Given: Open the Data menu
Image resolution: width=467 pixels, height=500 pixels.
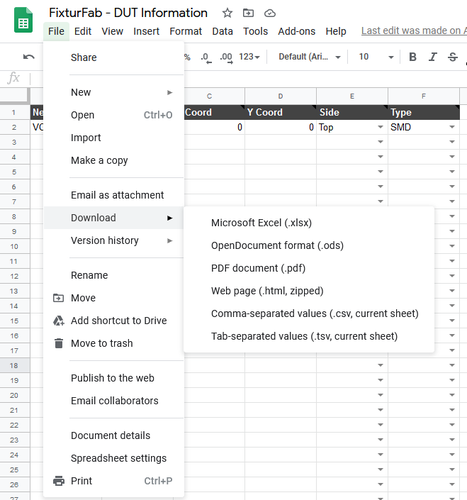Looking at the screenshot, I should 222,31.
